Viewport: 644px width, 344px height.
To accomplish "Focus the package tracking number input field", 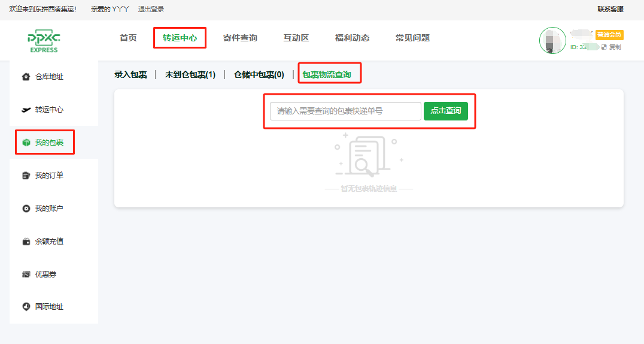I will pos(345,111).
